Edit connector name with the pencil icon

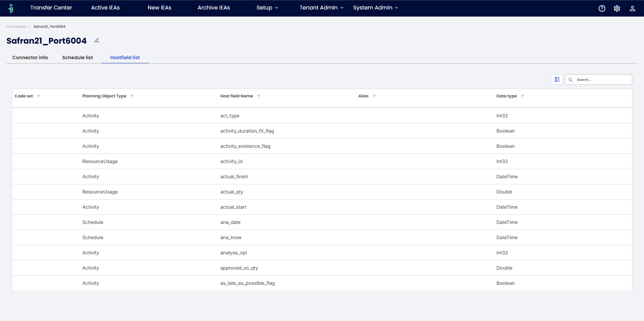click(x=97, y=41)
